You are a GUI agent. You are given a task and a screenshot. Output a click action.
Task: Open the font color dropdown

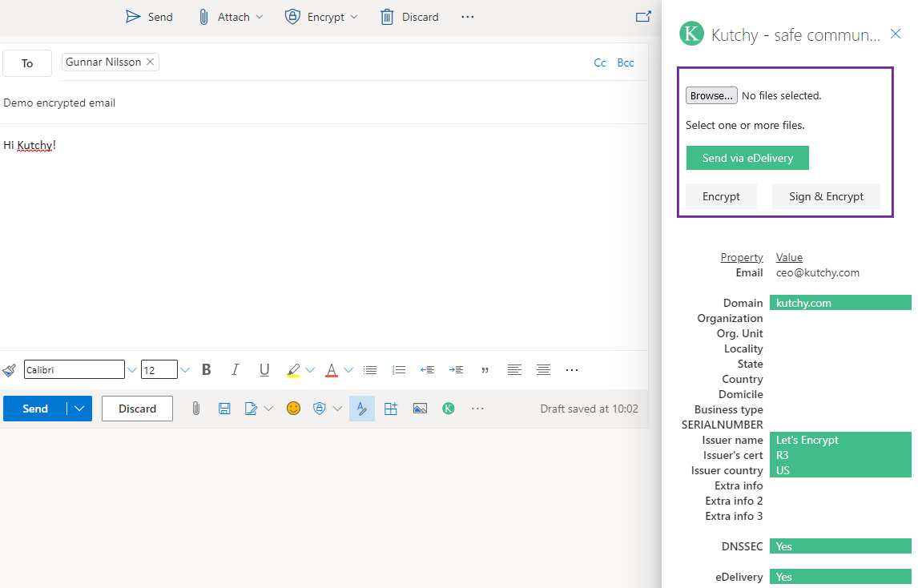point(348,369)
